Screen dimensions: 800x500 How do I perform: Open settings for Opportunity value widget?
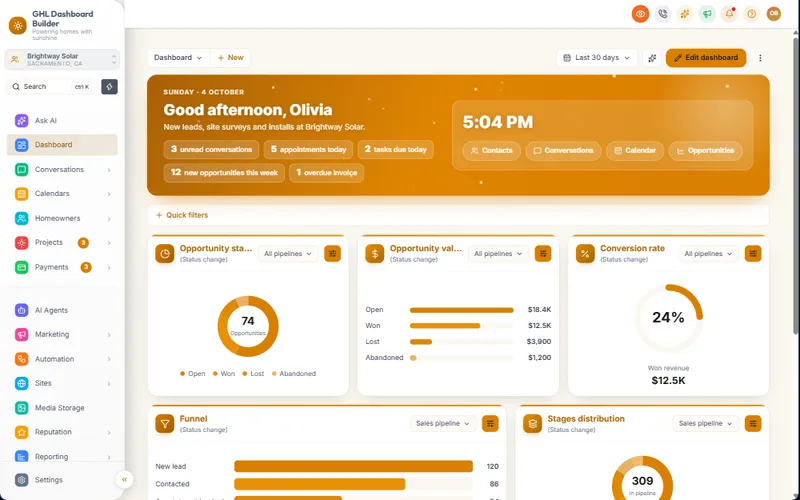coord(543,254)
